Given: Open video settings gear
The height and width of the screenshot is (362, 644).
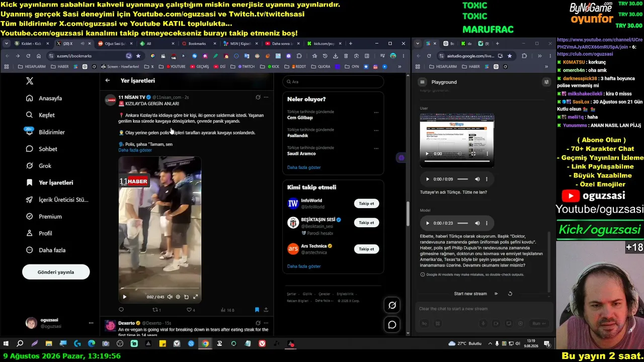Looking at the screenshot, I should (x=178, y=297).
